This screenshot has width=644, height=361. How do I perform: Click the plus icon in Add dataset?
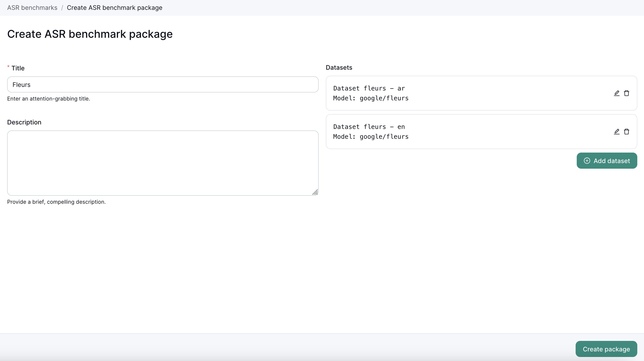(x=587, y=161)
